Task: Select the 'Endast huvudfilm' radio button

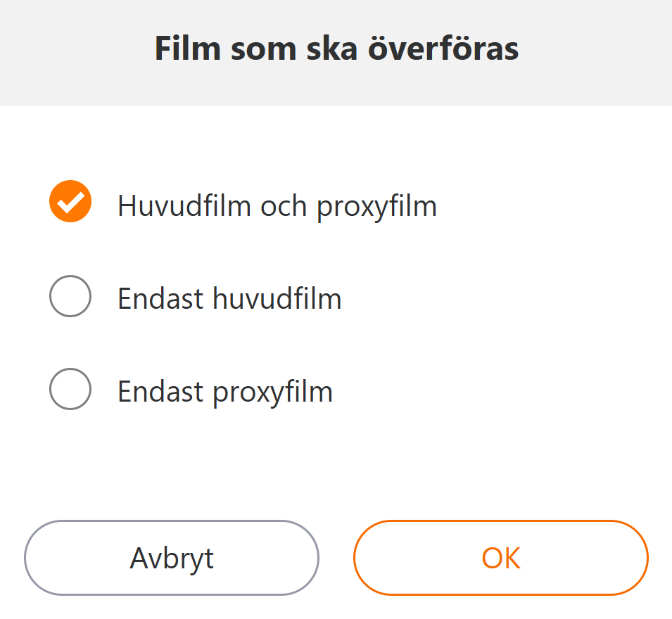Action: [x=70, y=296]
